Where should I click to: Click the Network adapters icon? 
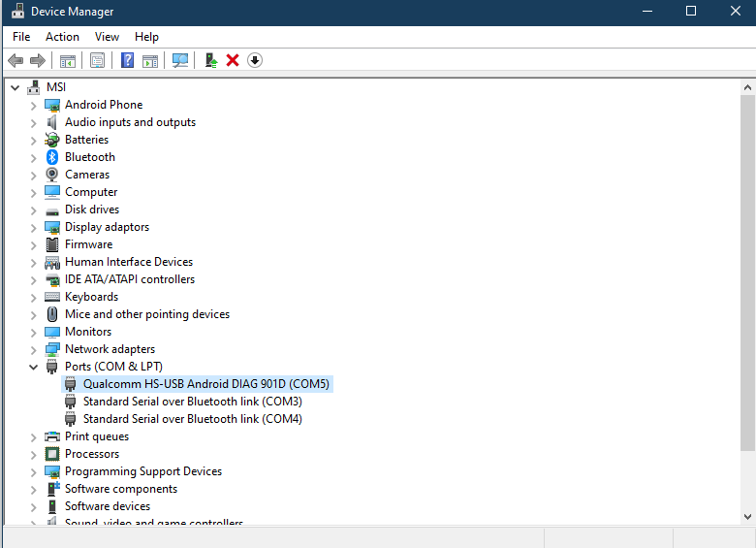(52, 349)
